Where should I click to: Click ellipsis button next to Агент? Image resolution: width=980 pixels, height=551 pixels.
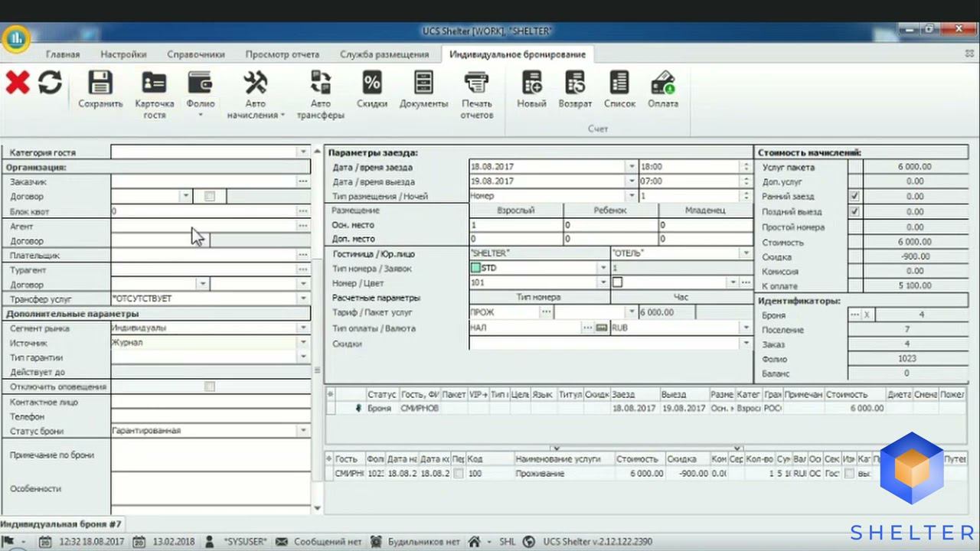[x=303, y=226]
